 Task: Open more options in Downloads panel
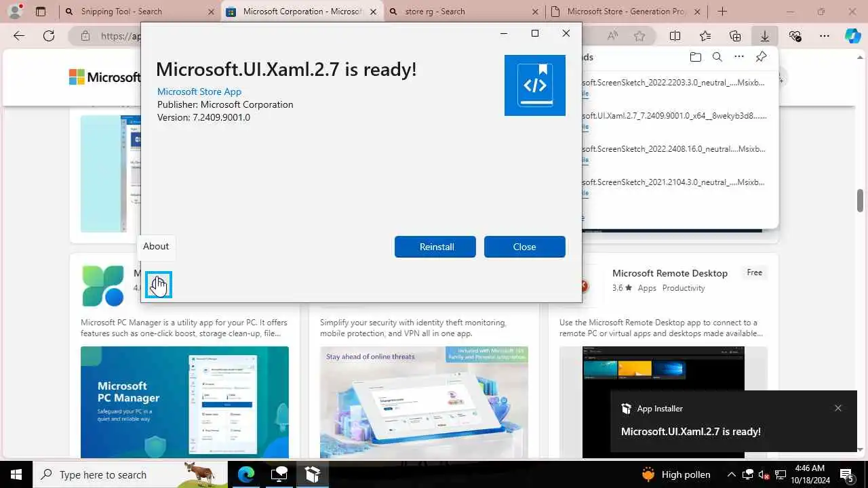click(739, 57)
